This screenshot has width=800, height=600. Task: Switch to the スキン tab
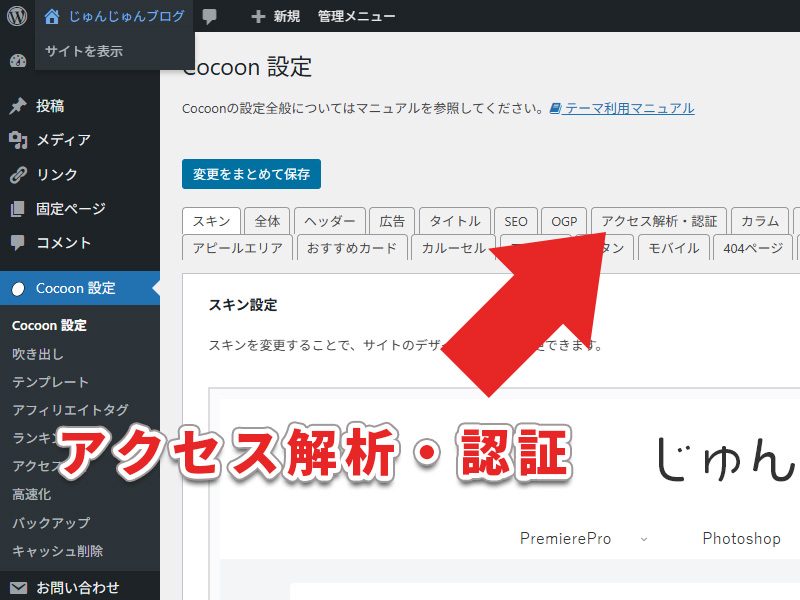[x=211, y=221]
